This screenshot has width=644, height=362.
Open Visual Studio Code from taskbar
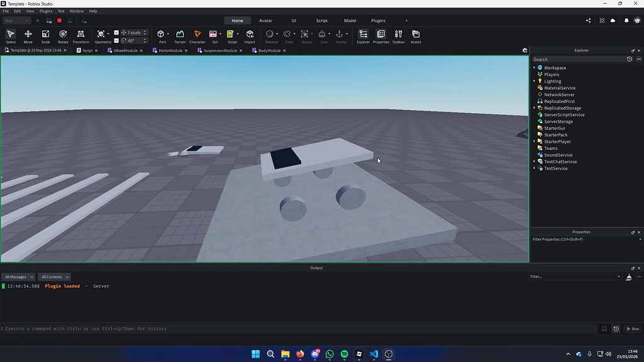(374, 354)
